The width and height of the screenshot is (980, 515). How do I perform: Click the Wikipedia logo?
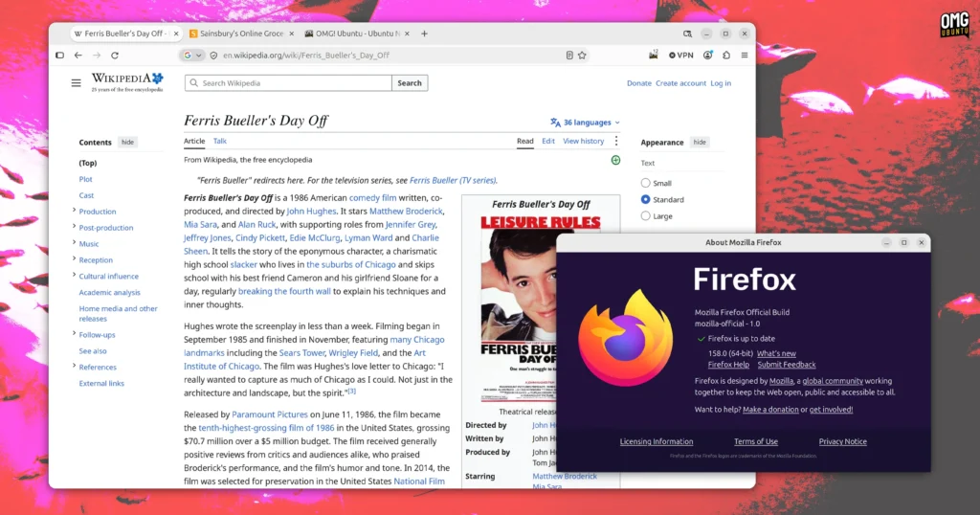pyautogui.click(x=127, y=82)
